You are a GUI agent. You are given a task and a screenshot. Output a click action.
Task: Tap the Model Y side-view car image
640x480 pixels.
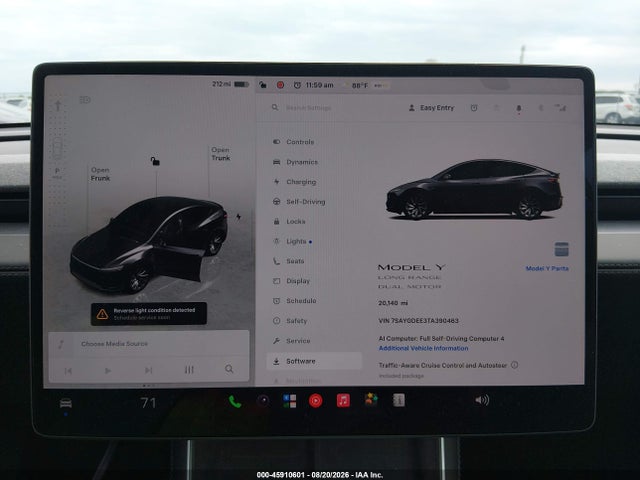pyautogui.click(x=474, y=189)
